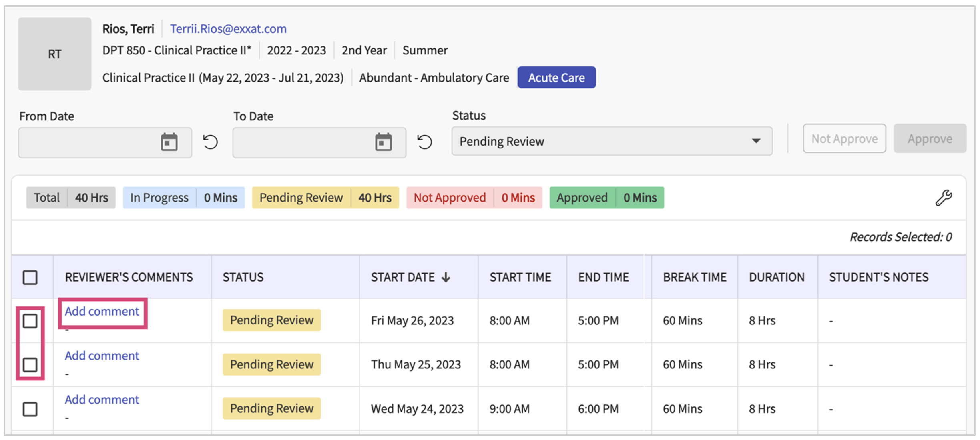980x440 pixels.
Task: Open Terrii.Rios@exxat.com email link
Action: (228, 29)
